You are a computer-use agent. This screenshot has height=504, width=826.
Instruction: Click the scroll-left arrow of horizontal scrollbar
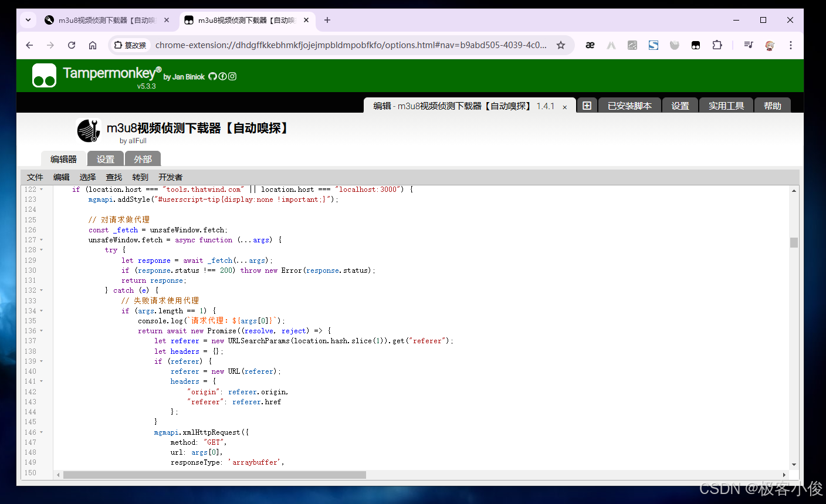pyautogui.click(x=58, y=475)
